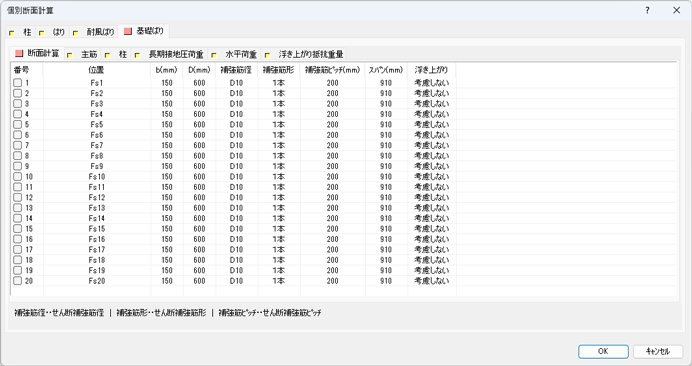Click the b(mm) column header

click(167, 70)
